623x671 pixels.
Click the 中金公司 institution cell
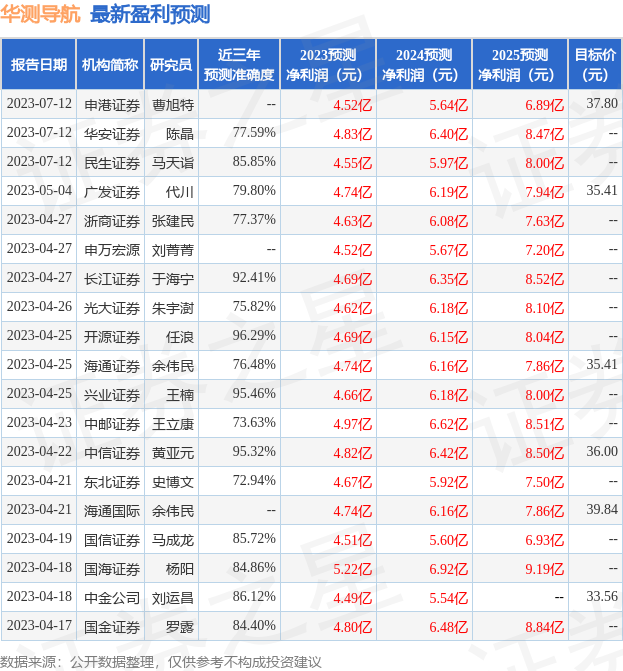click(x=112, y=598)
